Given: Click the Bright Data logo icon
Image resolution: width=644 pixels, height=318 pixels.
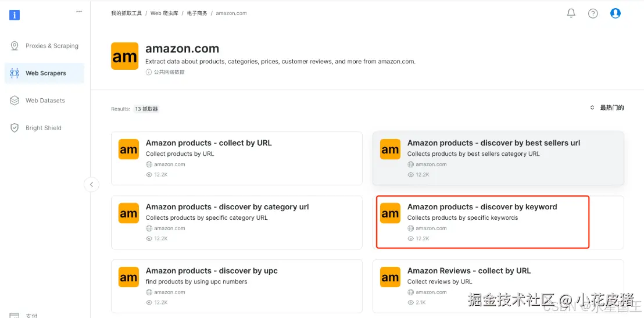Looking at the screenshot, I should tap(15, 15).
